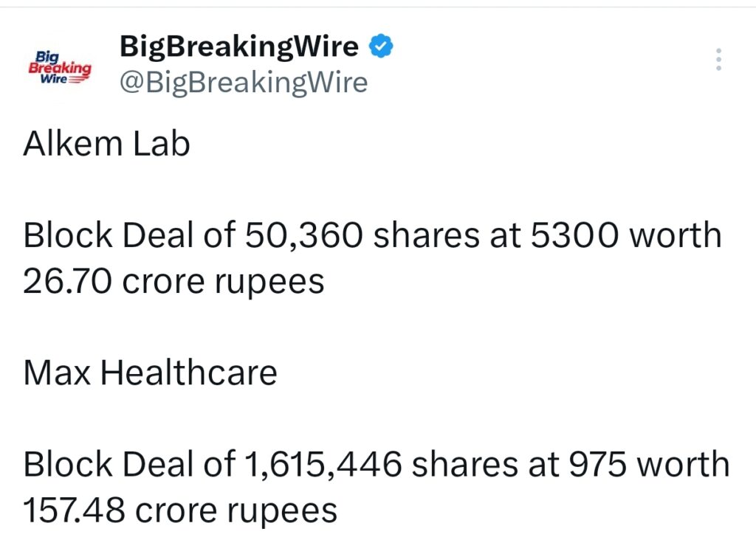Click the Max Healthcare text line
756x540 pixels.
pos(150,373)
